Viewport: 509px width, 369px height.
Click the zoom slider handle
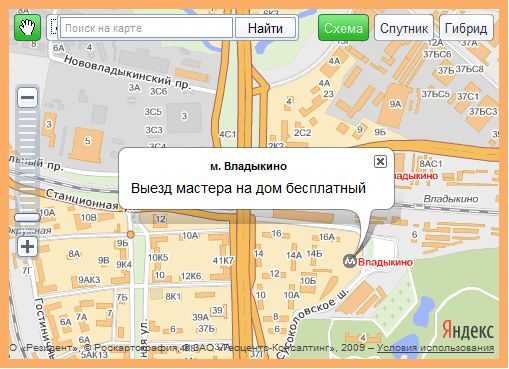(27, 218)
